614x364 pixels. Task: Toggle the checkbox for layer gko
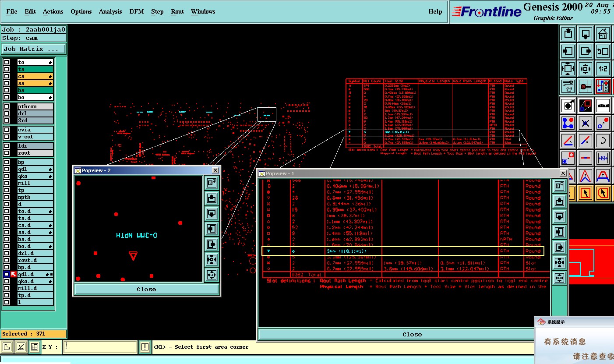click(x=7, y=176)
